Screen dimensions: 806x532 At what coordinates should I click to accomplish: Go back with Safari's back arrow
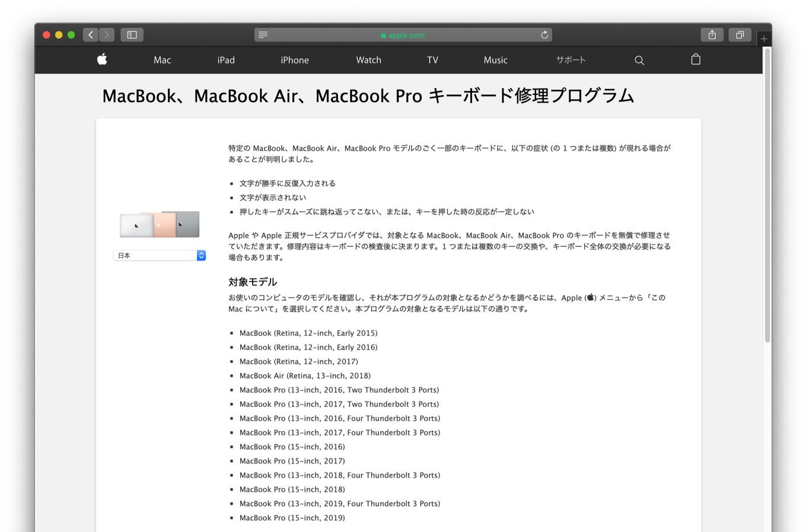91,35
